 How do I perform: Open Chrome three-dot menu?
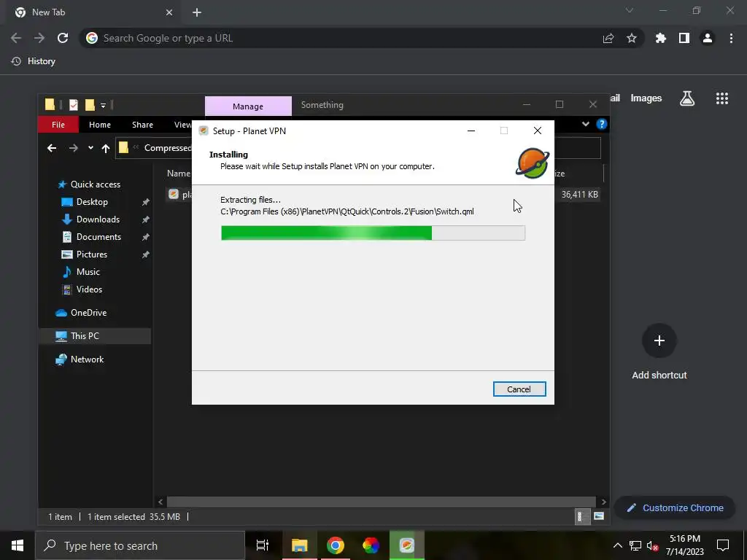click(x=731, y=38)
